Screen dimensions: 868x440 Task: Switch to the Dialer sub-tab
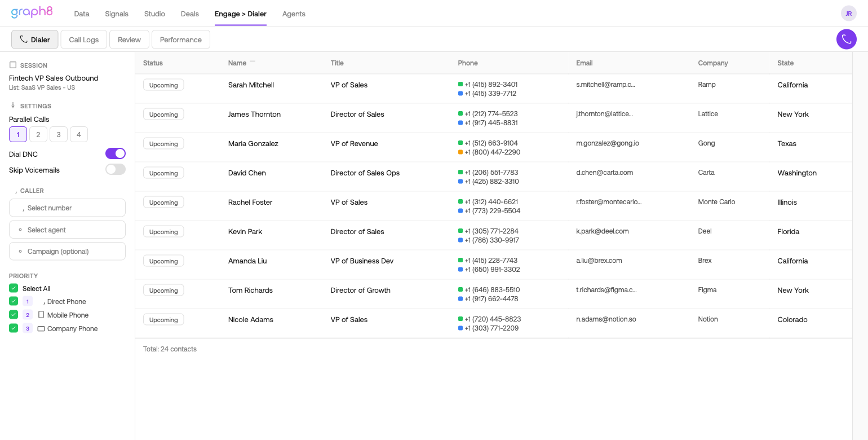[x=35, y=39]
